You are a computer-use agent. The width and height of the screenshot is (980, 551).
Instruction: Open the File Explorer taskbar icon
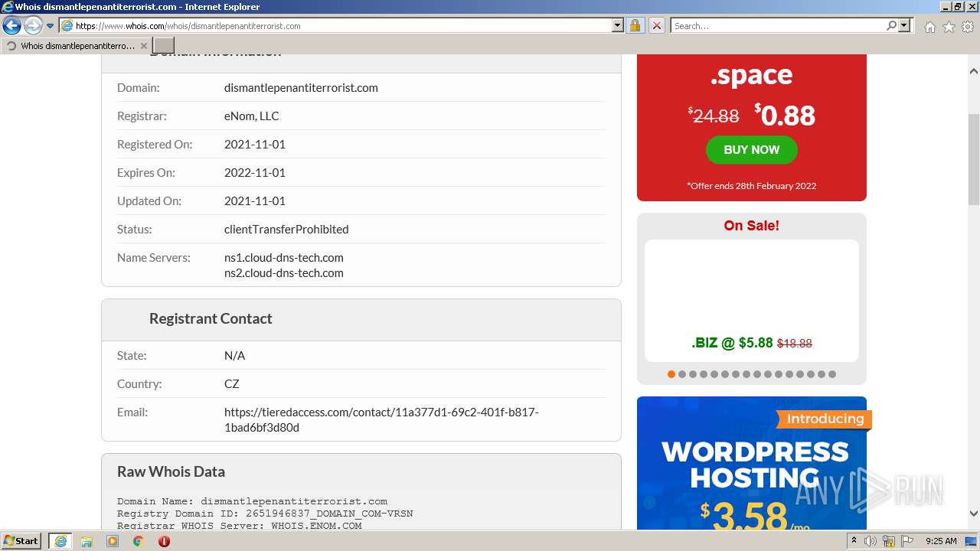click(x=87, y=541)
